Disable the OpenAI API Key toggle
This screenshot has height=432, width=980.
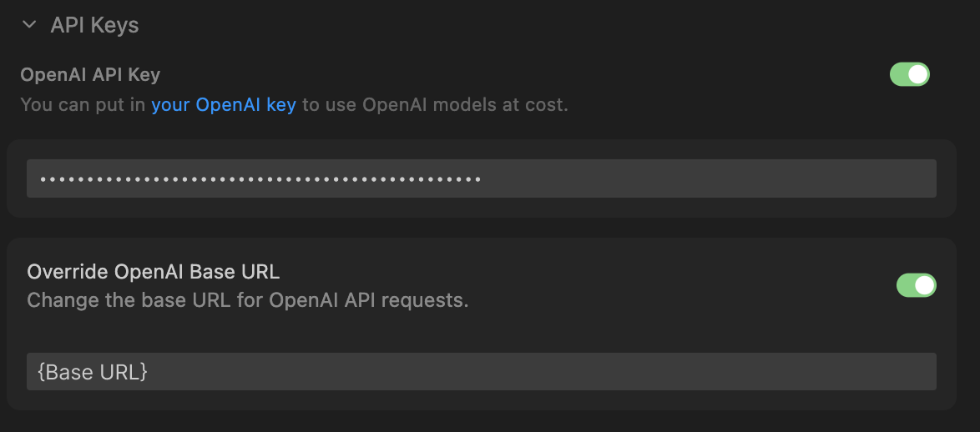point(909,74)
